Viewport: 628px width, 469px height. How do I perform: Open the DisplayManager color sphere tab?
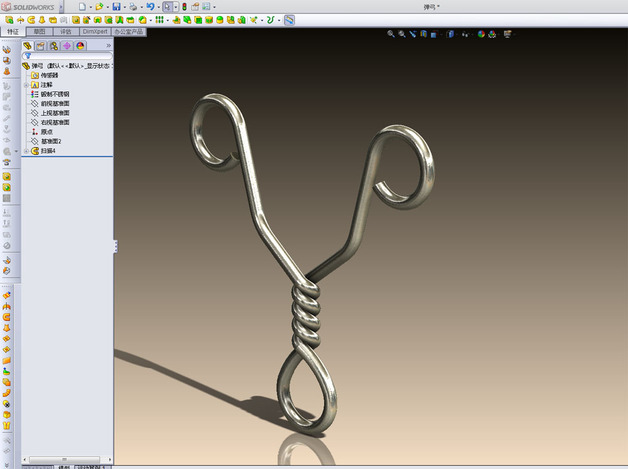pyautogui.click(x=80, y=46)
